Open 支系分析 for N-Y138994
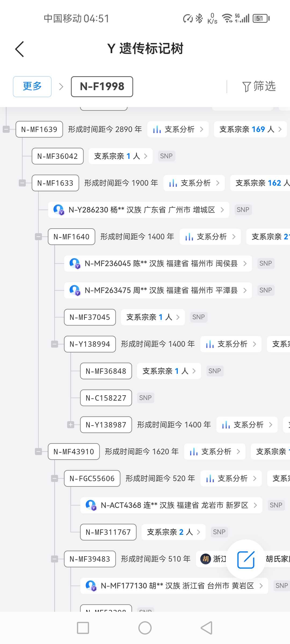This screenshot has height=644, width=290. [231, 344]
